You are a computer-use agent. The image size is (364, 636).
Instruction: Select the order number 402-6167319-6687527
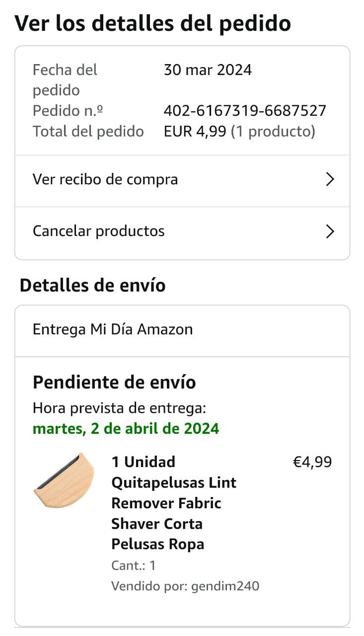[245, 111]
